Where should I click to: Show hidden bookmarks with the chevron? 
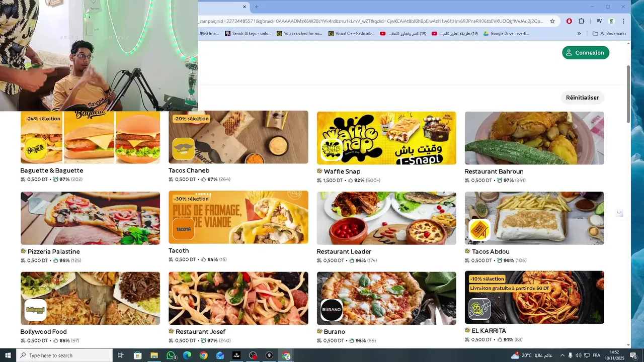[579, 34]
